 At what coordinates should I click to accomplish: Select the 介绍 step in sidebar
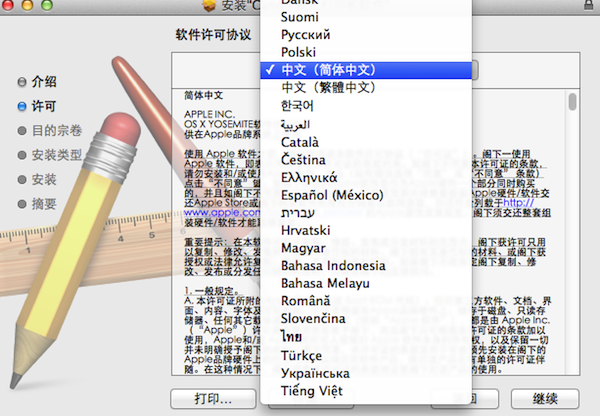44,82
